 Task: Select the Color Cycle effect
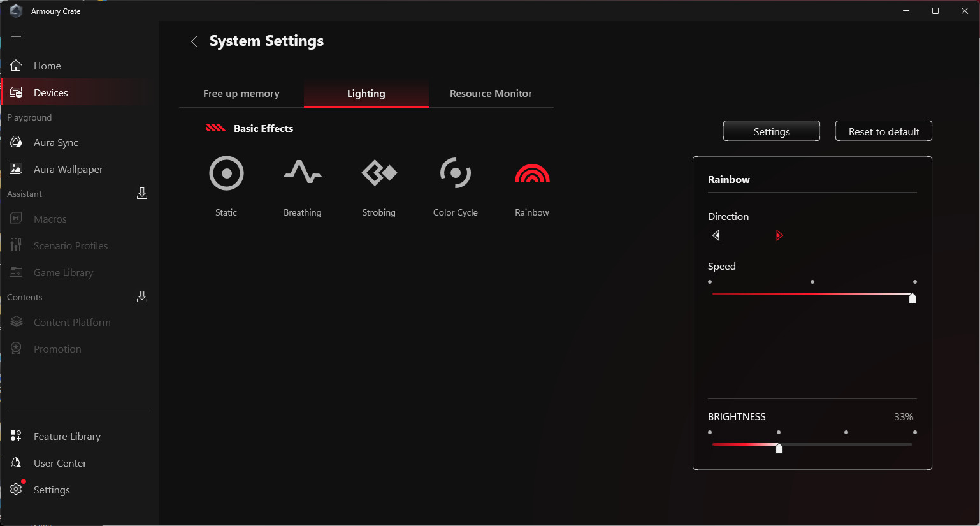[x=455, y=173]
